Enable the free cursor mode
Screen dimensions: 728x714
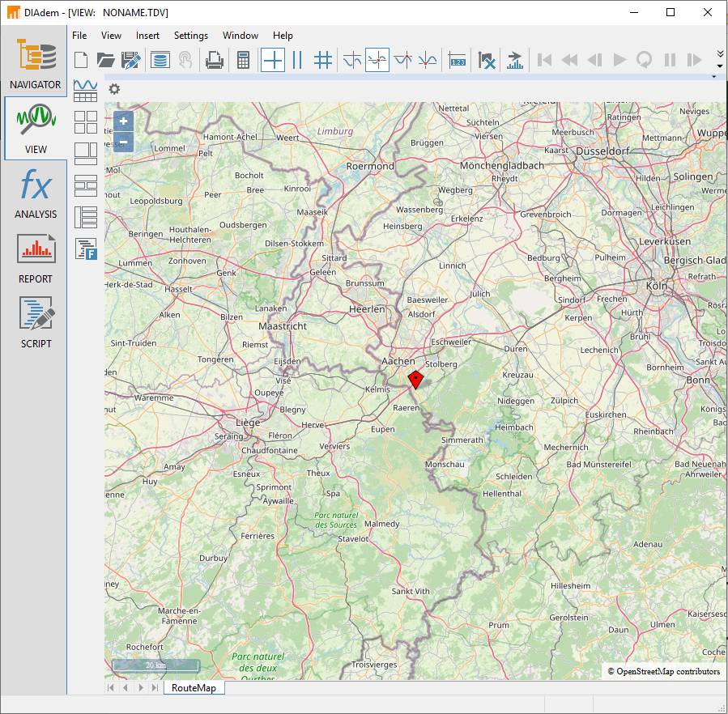(352, 61)
